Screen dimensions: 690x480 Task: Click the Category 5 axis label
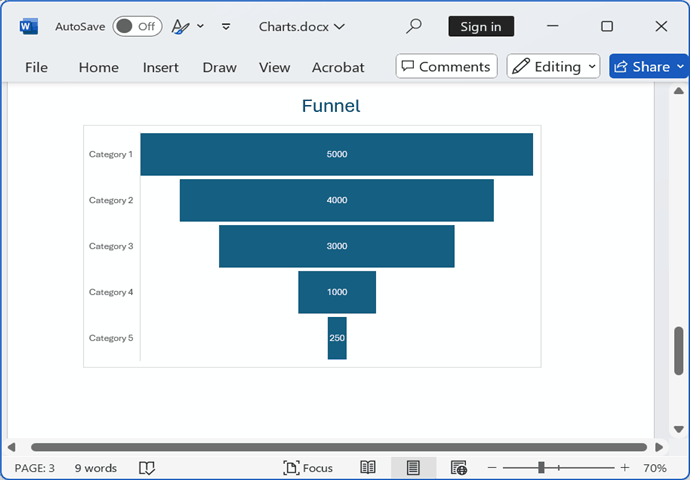(111, 338)
